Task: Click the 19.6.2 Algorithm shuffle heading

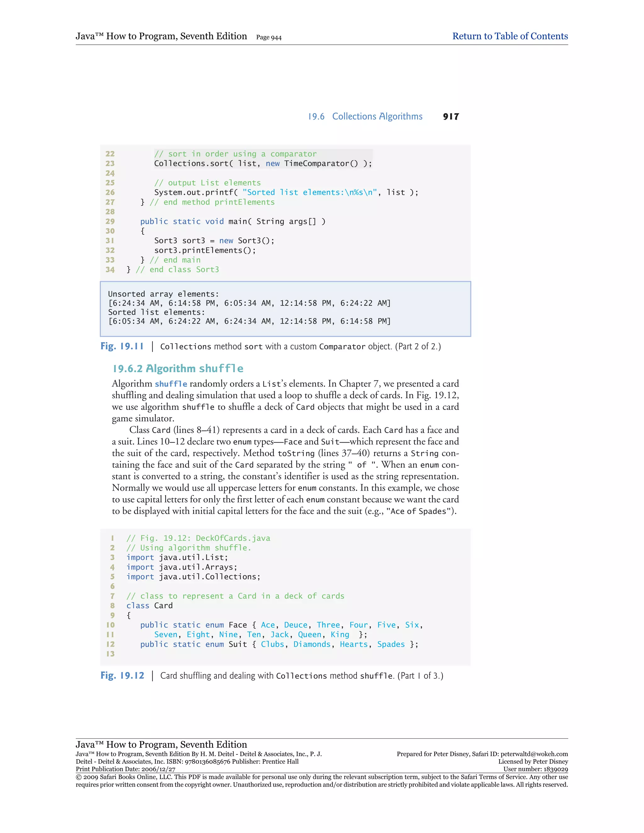Action: pos(177,369)
